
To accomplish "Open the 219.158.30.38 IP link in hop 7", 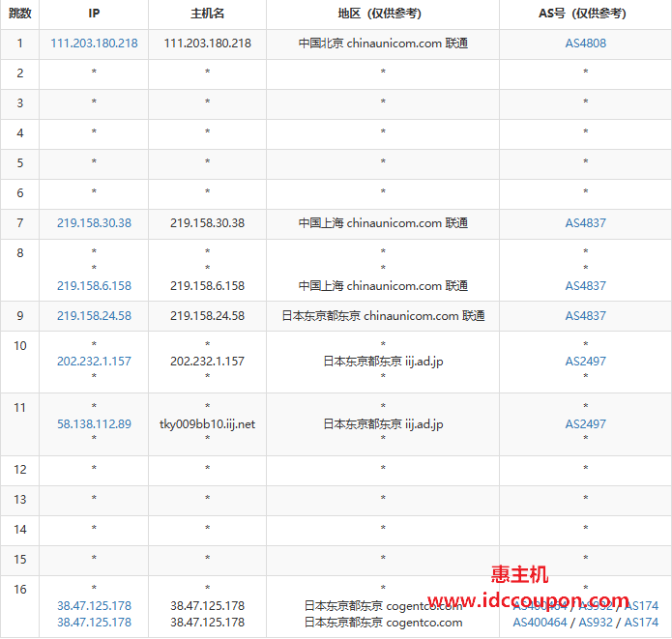I will coord(94,223).
